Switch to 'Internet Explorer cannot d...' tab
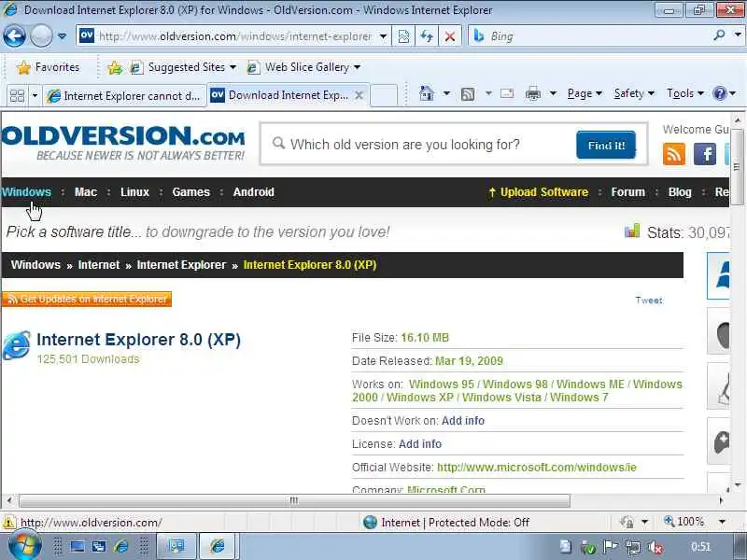Image resolution: width=747 pixels, height=560 pixels. 124,96
